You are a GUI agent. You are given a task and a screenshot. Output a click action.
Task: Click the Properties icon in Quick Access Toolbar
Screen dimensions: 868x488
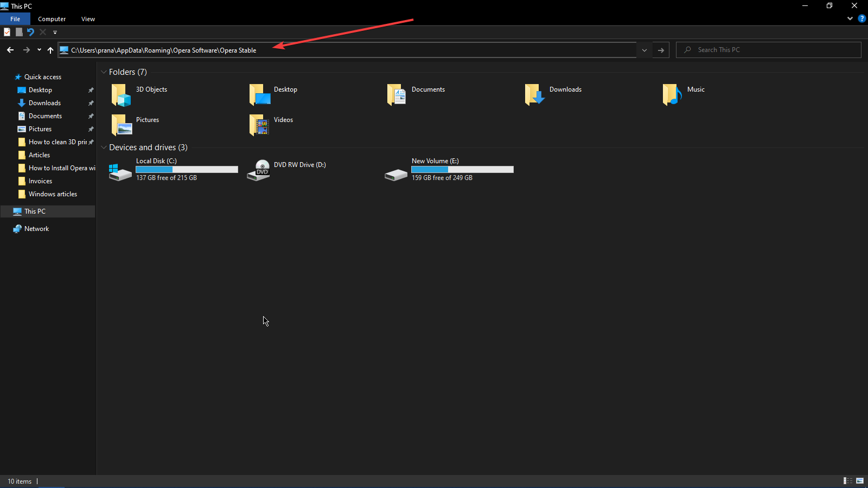pyautogui.click(x=7, y=32)
